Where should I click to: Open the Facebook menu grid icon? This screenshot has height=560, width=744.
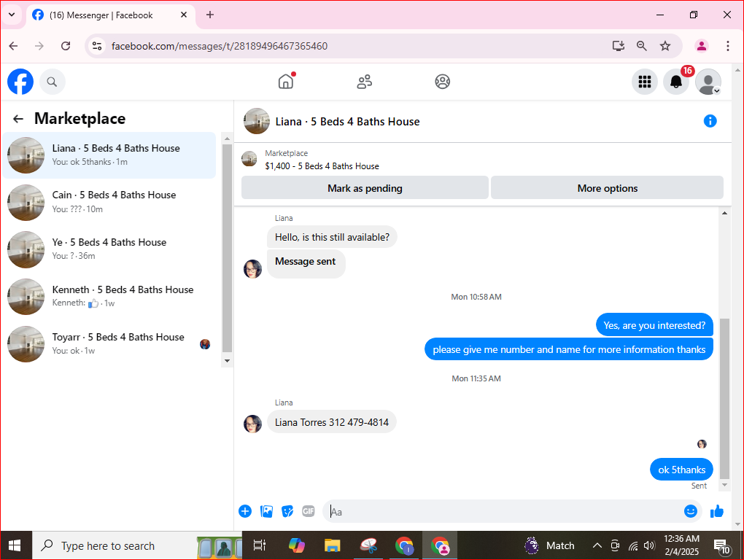644,82
